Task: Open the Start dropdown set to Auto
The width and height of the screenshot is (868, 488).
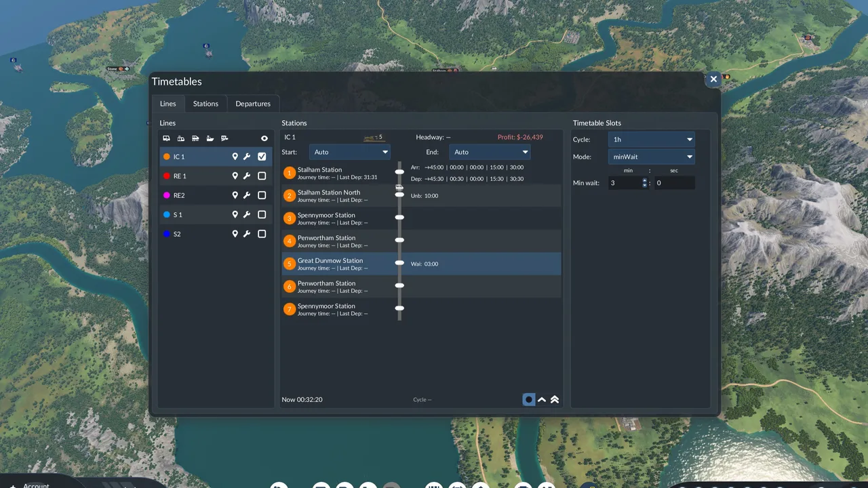Action: tap(350, 152)
